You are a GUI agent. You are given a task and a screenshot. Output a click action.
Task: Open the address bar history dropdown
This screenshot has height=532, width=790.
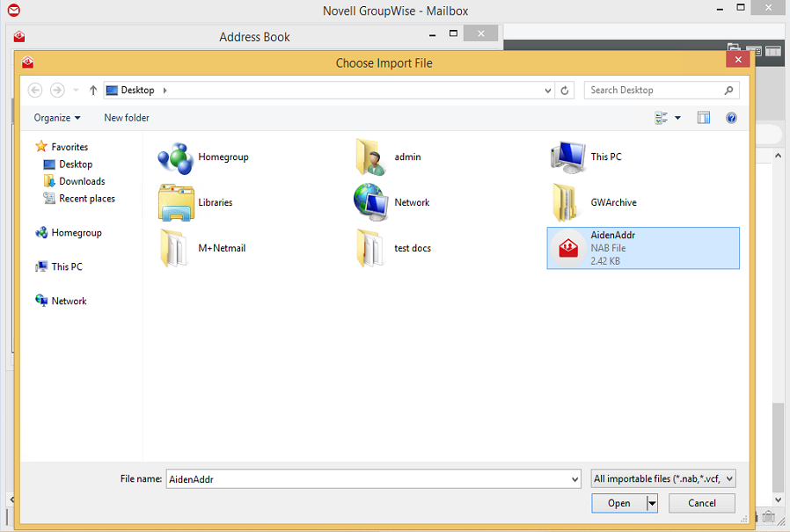(548, 91)
